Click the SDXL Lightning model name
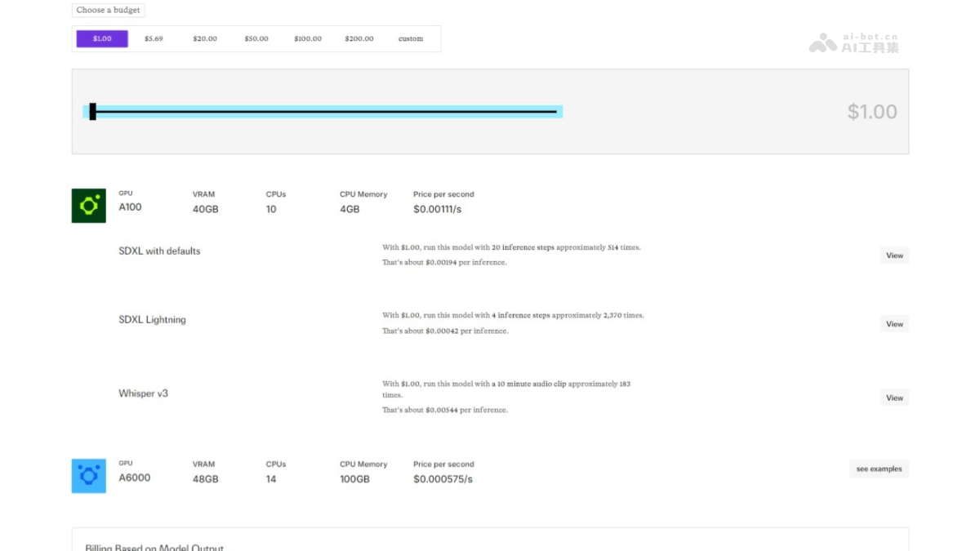Image resolution: width=980 pixels, height=551 pixels. point(153,320)
